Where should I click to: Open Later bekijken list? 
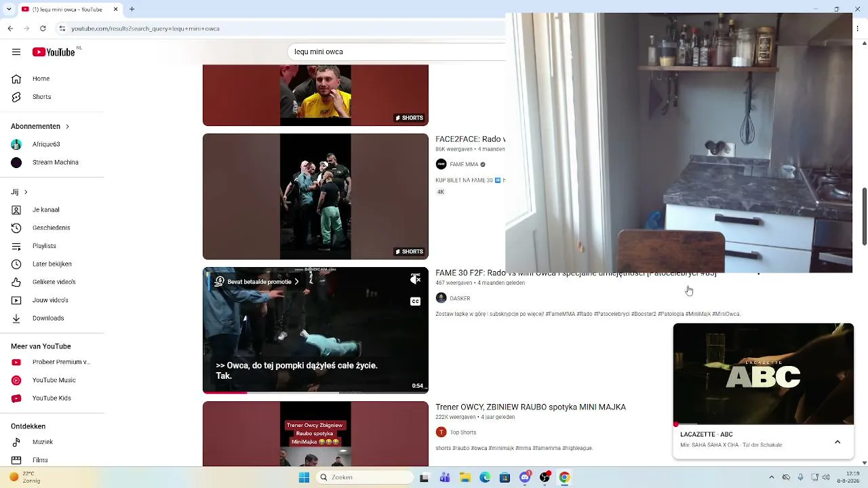tap(52, 264)
